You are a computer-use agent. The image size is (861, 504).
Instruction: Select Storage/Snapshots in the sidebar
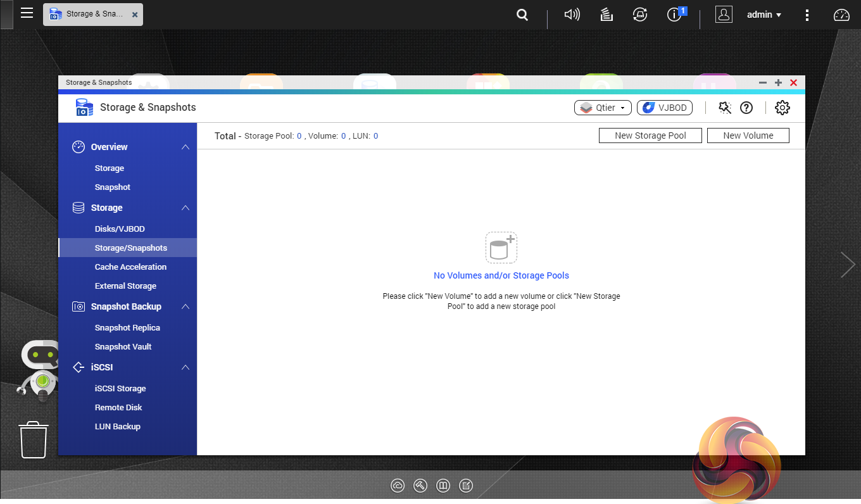(131, 248)
